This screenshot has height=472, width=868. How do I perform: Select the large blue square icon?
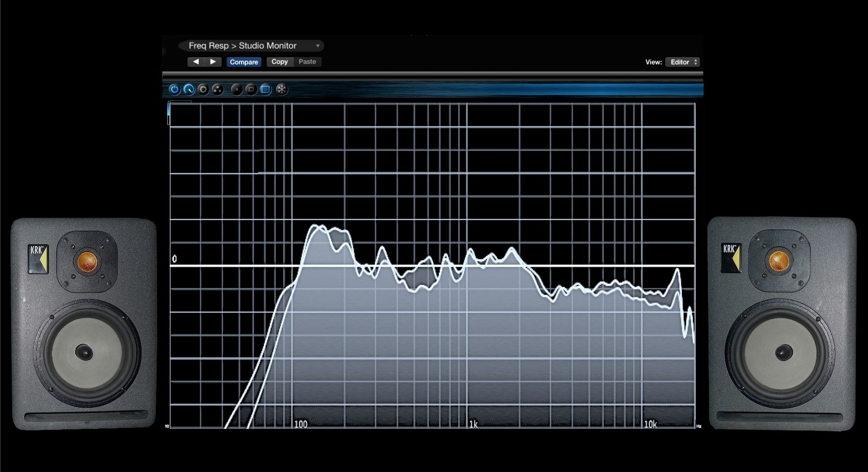pos(266,89)
